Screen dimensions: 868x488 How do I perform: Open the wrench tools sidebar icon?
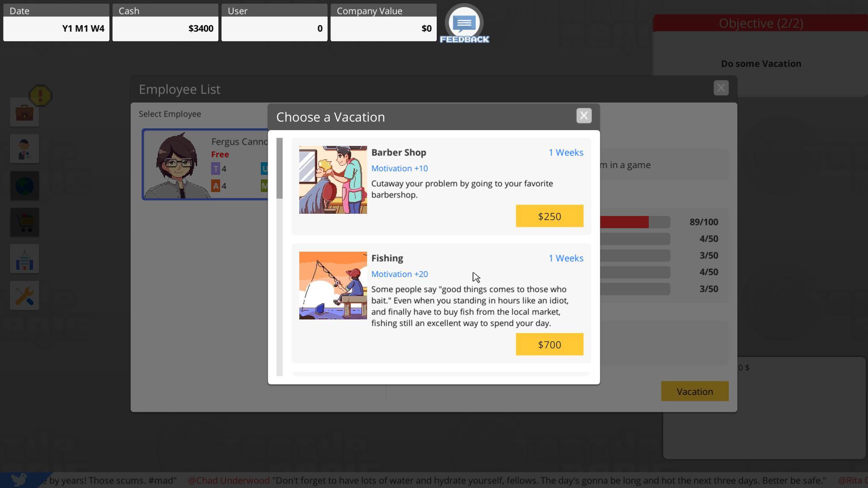(24, 296)
